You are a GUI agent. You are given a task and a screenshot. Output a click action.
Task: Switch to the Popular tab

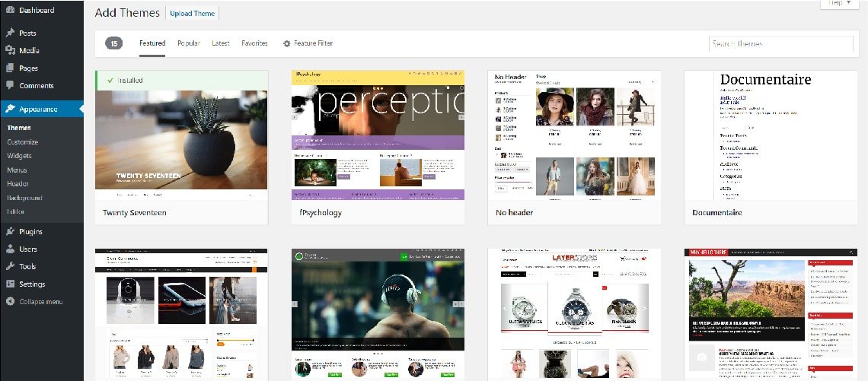[x=189, y=43]
